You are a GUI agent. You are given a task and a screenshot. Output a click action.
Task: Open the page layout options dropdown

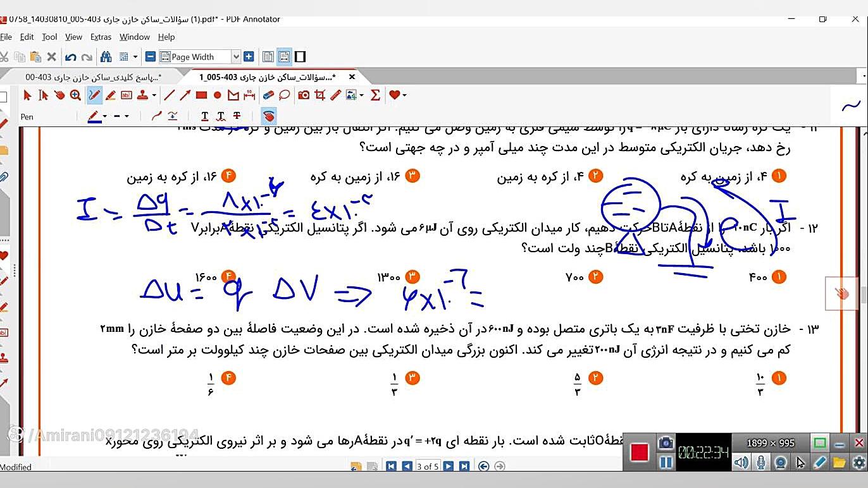pyautogui.click(x=135, y=57)
